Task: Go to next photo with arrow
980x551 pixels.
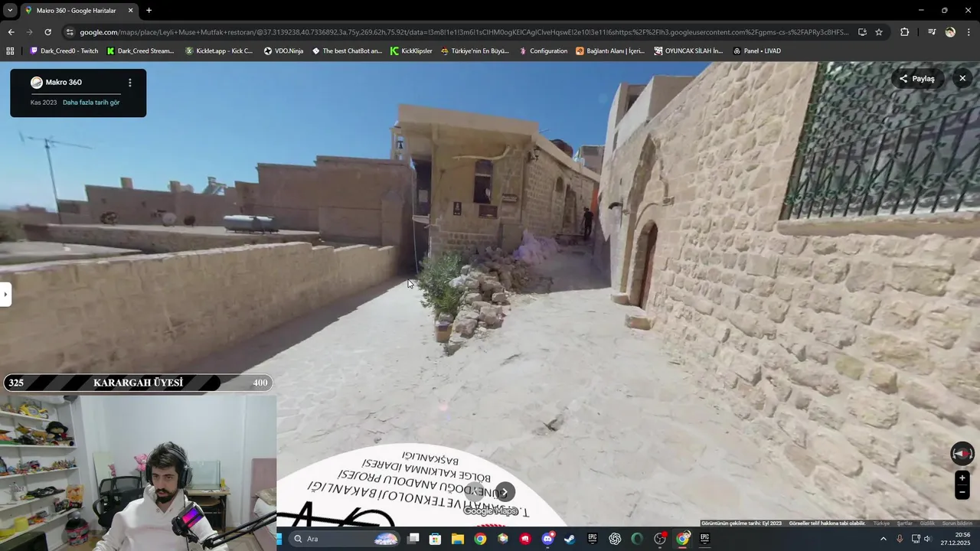Action: (504, 492)
